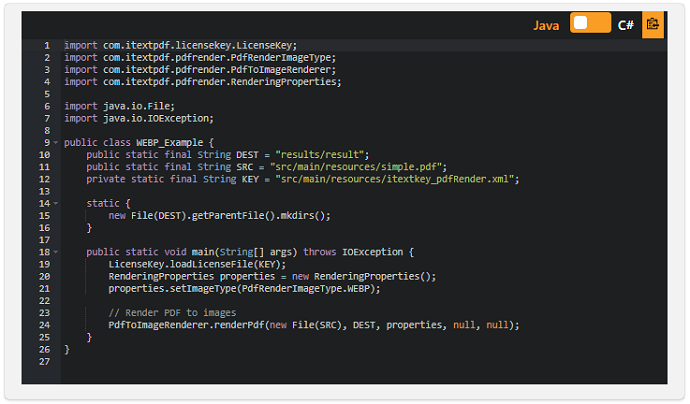Select the Java language label
This screenshot has height=404, width=690.
pos(546,25)
